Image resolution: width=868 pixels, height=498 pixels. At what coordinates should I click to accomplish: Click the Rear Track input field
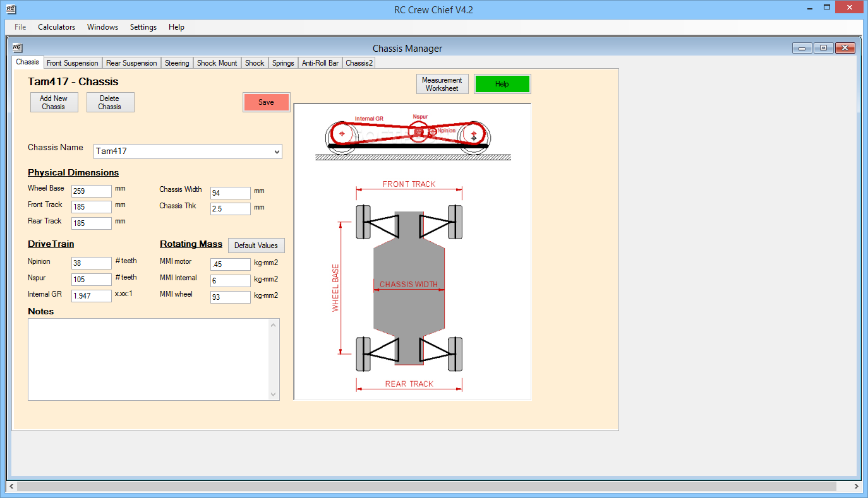pos(92,223)
